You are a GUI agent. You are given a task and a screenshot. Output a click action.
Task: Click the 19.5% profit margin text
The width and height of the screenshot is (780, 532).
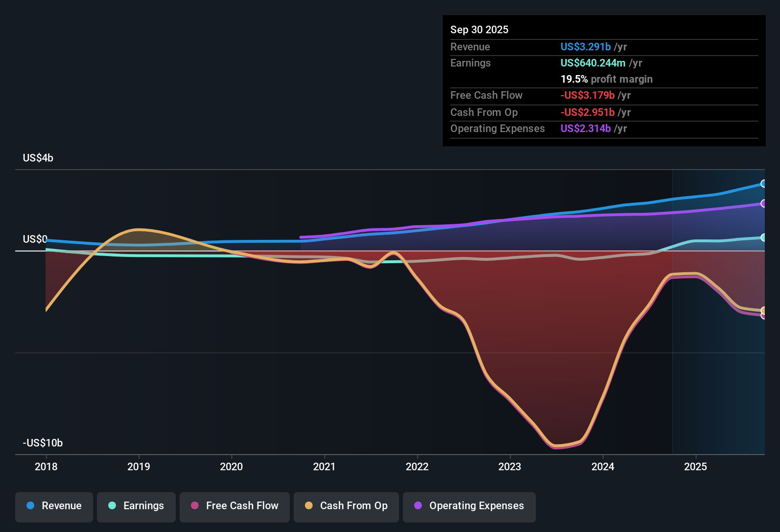point(607,79)
